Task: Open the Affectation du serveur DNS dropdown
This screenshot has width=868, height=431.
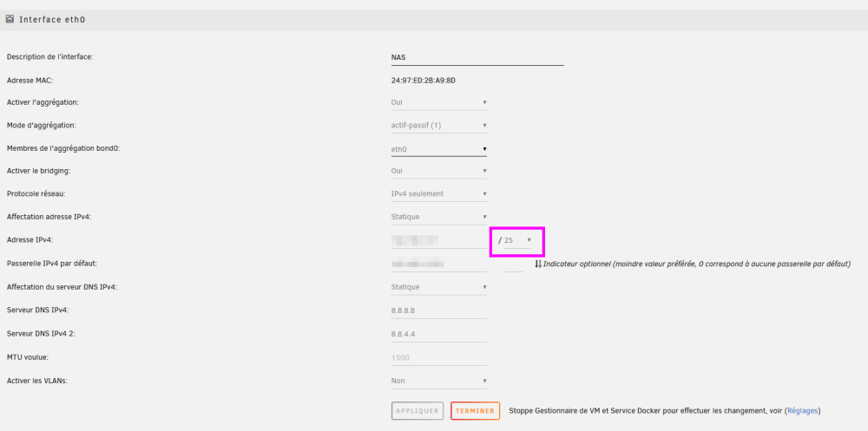Action: [x=439, y=287]
